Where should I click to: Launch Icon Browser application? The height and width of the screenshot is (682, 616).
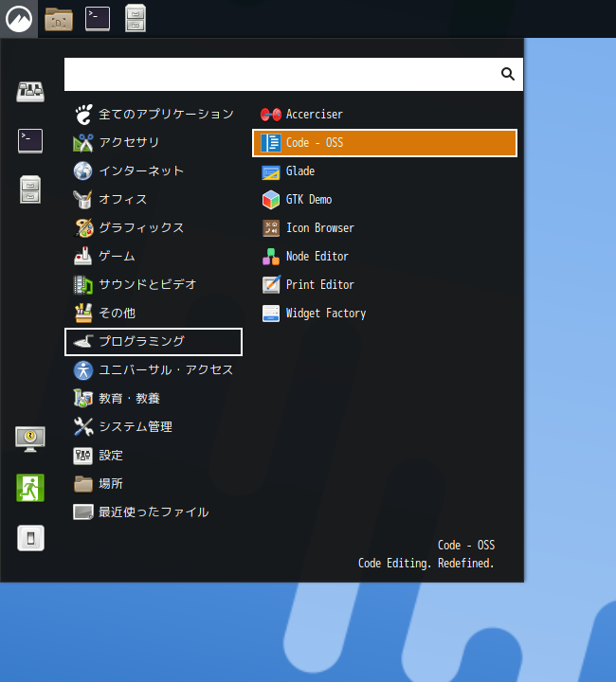[385, 228]
